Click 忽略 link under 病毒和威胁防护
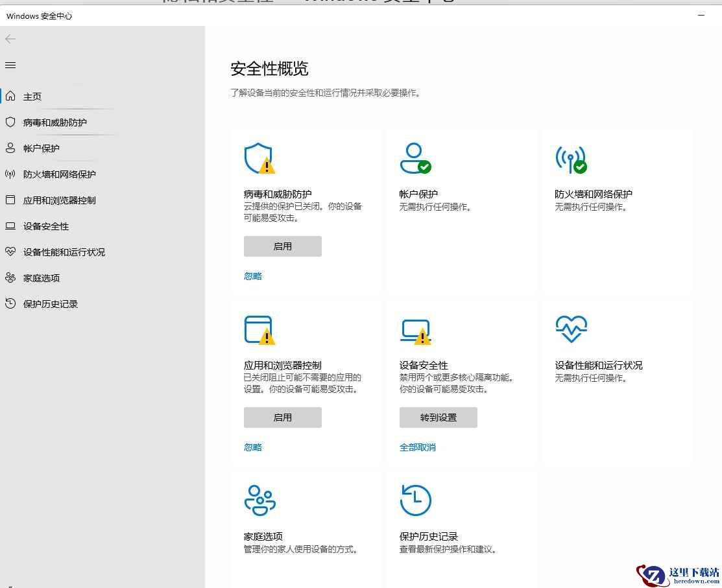Image resolution: width=722 pixels, height=588 pixels. pyautogui.click(x=253, y=276)
